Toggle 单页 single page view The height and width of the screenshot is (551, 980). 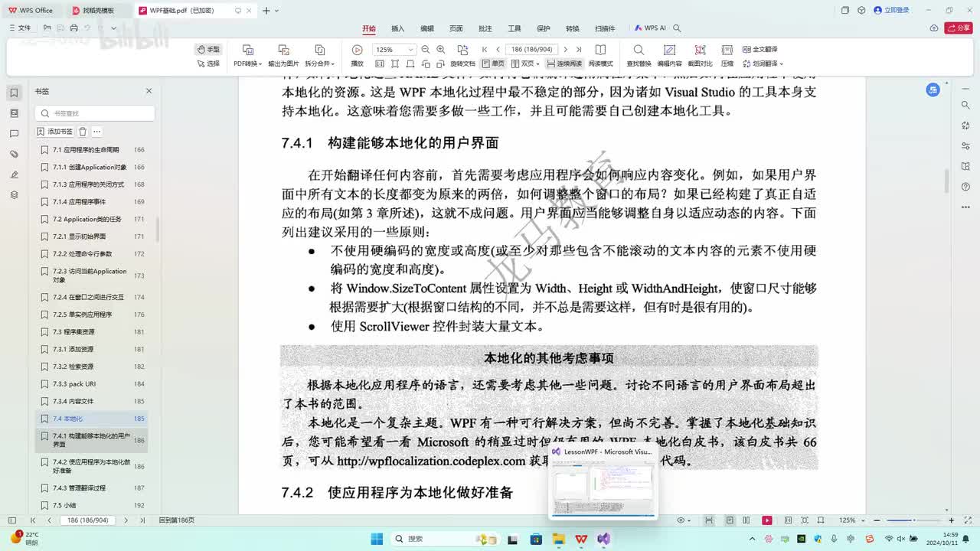(x=494, y=64)
